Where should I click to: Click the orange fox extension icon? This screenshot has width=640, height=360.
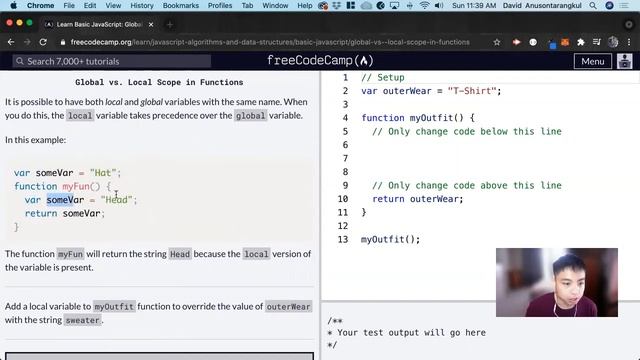click(x=565, y=42)
